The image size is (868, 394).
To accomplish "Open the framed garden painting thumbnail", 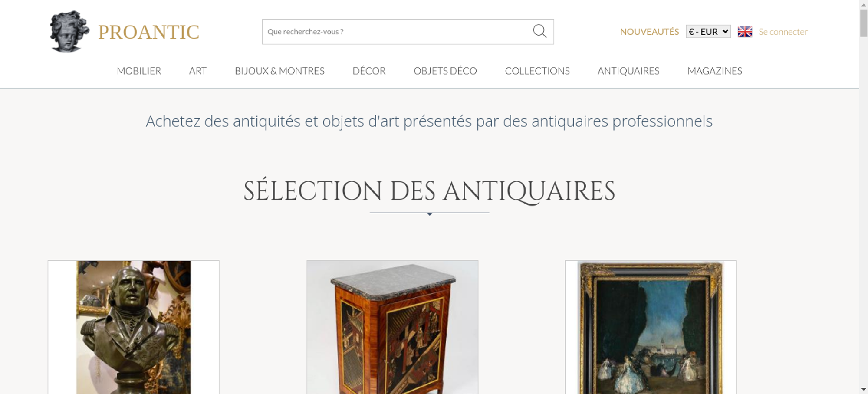I will click(651, 327).
